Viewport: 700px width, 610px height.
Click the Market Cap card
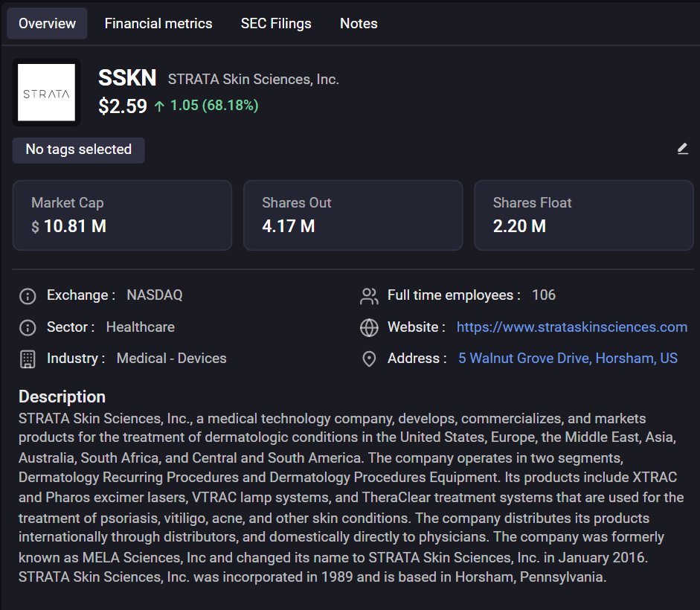click(x=122, y=215)
